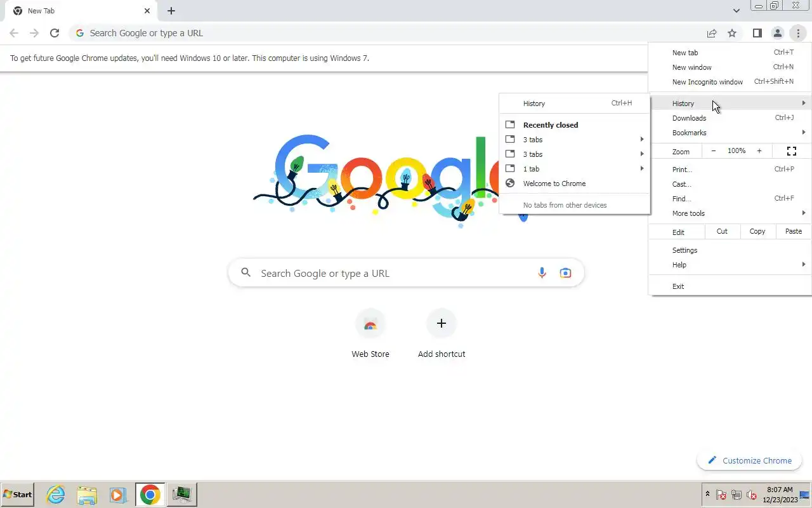
Task: Search by image with camera icon
Action: (x=565, y=273)
